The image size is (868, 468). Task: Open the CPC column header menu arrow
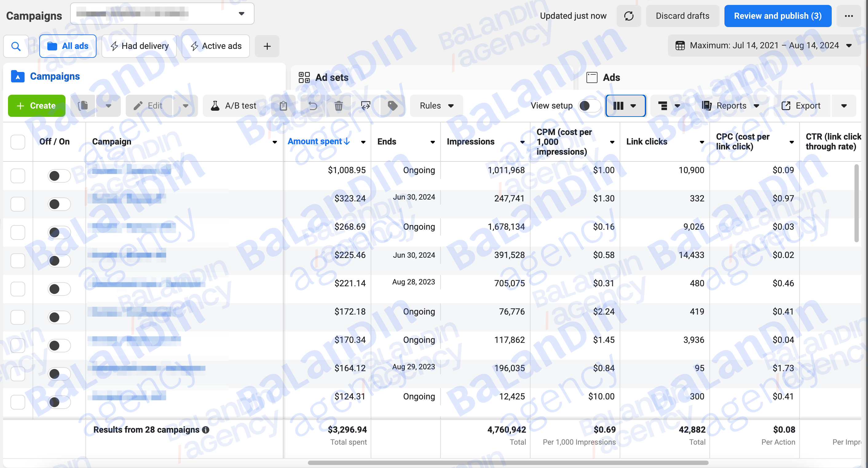791,142
